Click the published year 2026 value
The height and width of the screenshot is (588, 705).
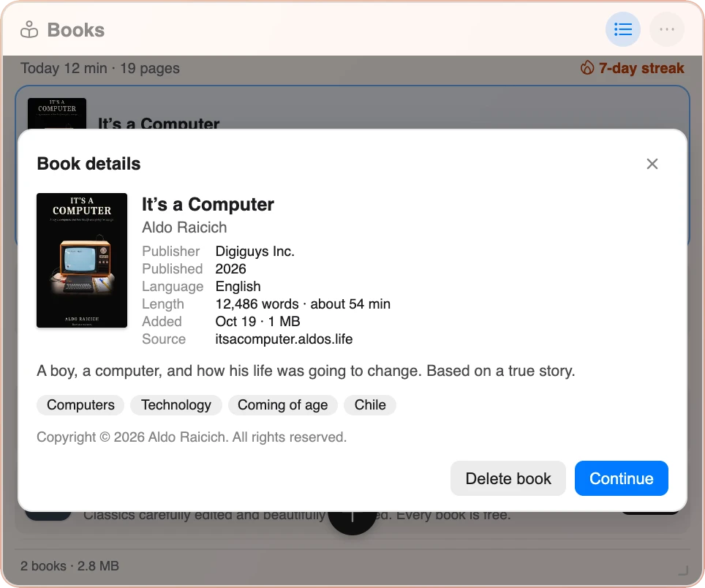(x=230, y=269)
